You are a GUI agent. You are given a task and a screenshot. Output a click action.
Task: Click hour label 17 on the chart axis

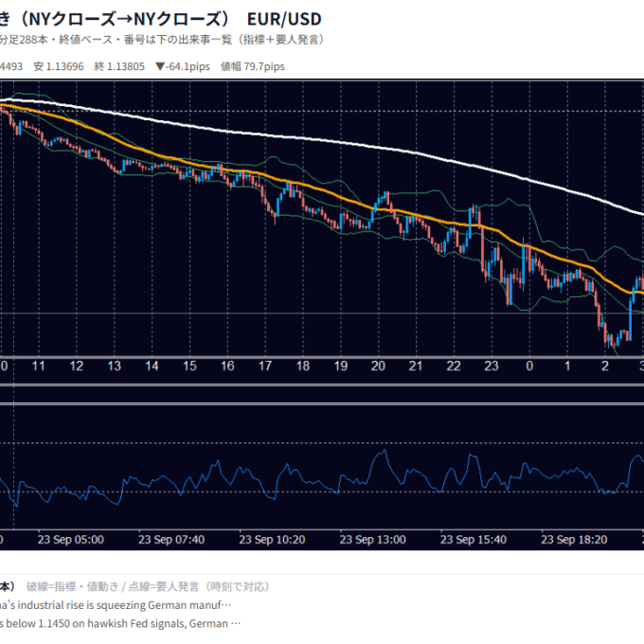tap(265, 366)
